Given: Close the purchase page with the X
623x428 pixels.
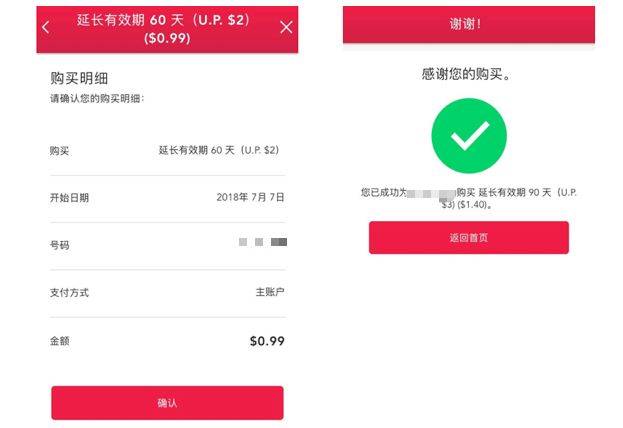Looking at the screenshot, I should pyautogui.click(x=286, y=27).
